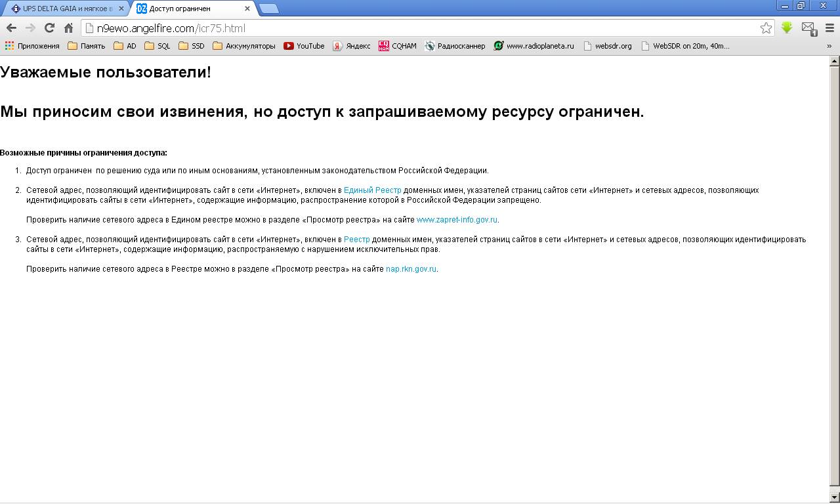The image size is (840, 504).
Task: Click the scrollbar down arrow
Action: [x=835, y=497]
